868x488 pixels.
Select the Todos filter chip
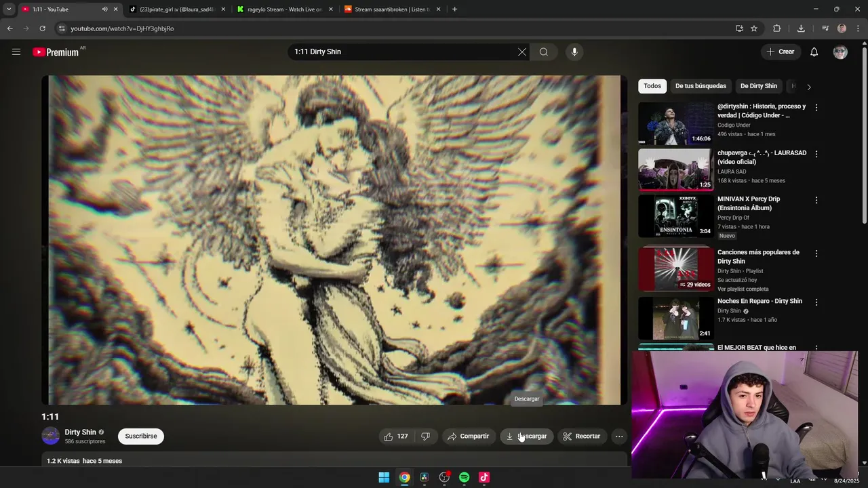pyautogui.click(x=652, y=86)
